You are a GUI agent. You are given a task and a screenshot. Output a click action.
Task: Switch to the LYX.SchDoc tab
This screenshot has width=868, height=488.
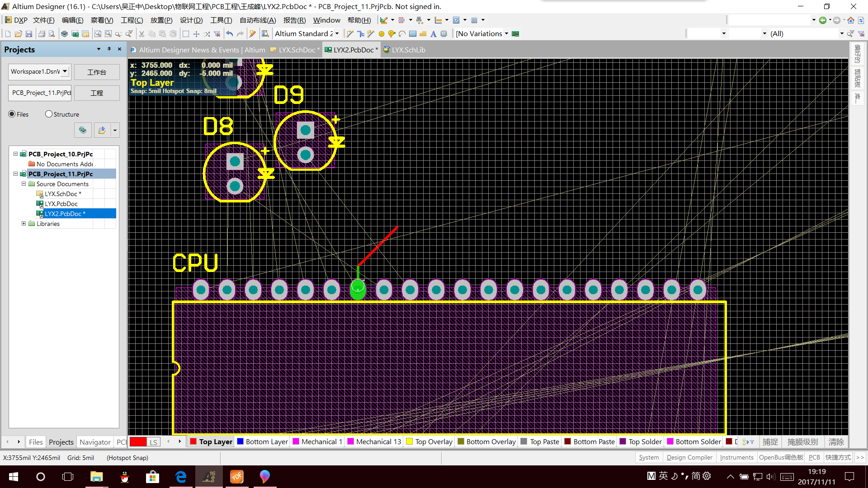tap(295, 50)
